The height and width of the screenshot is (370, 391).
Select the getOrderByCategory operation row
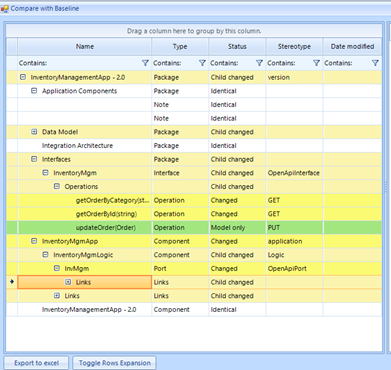(194, 200)
